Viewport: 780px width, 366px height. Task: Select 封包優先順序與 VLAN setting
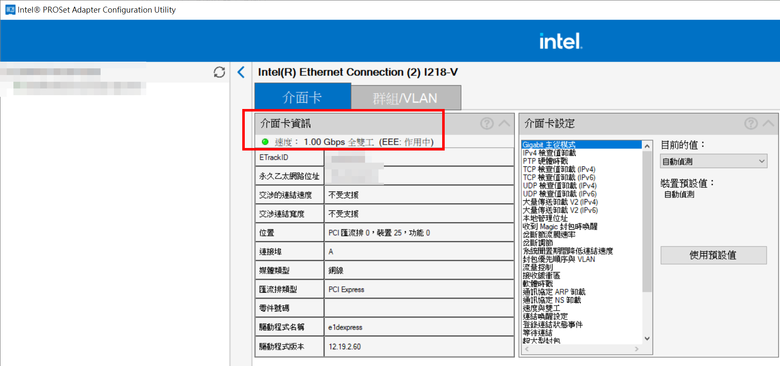click(559, 259)
